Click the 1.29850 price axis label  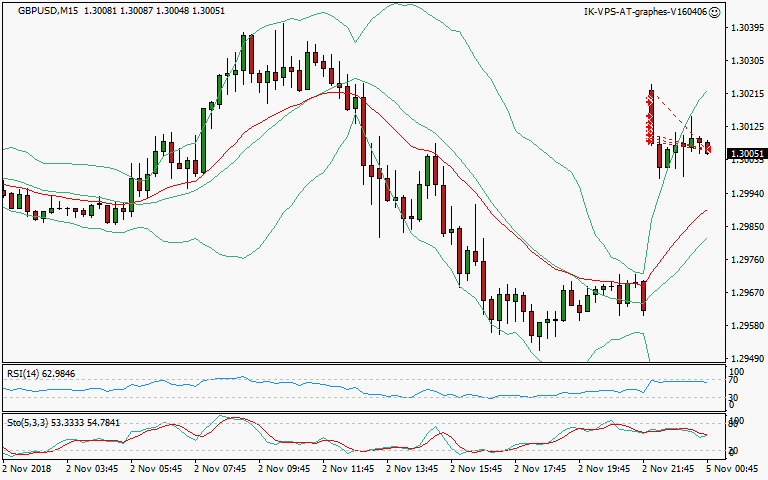[746, 226]
